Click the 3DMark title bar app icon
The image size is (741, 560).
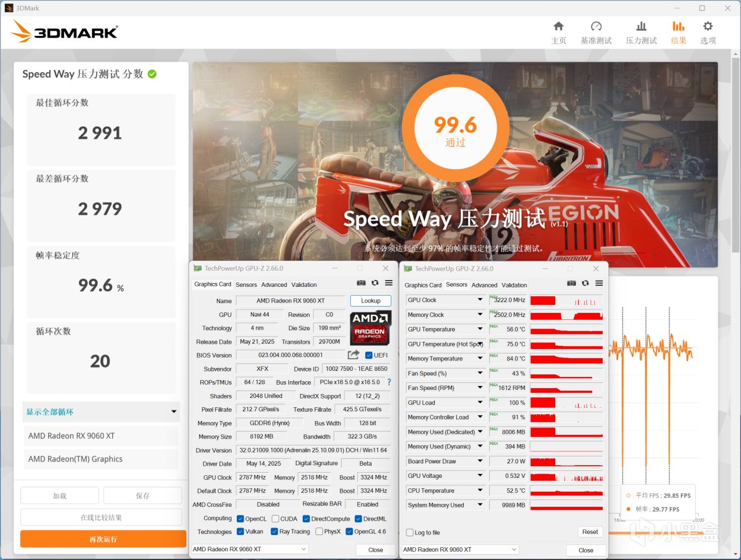coord(9,8)
